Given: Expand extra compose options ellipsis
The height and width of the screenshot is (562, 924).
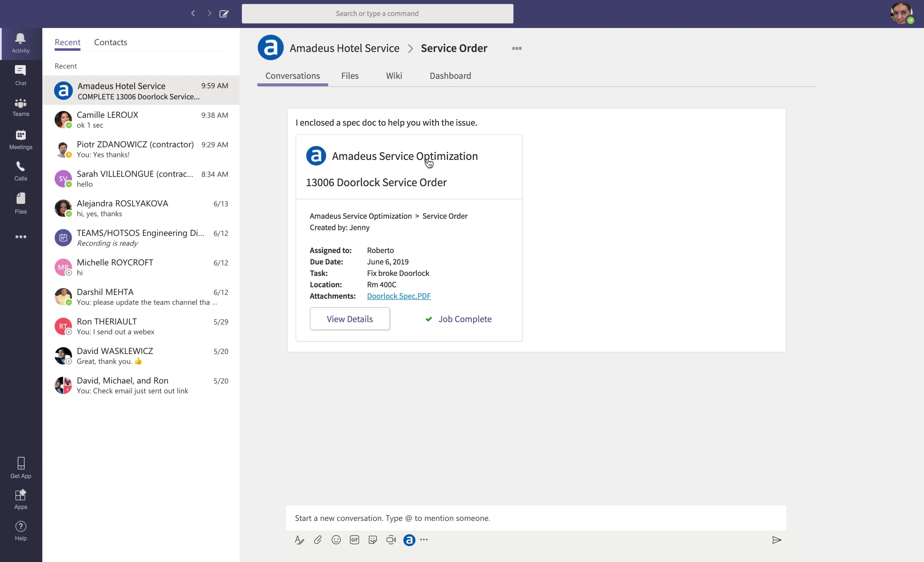Looking at the screenshot, I should [x=424, y=539].
